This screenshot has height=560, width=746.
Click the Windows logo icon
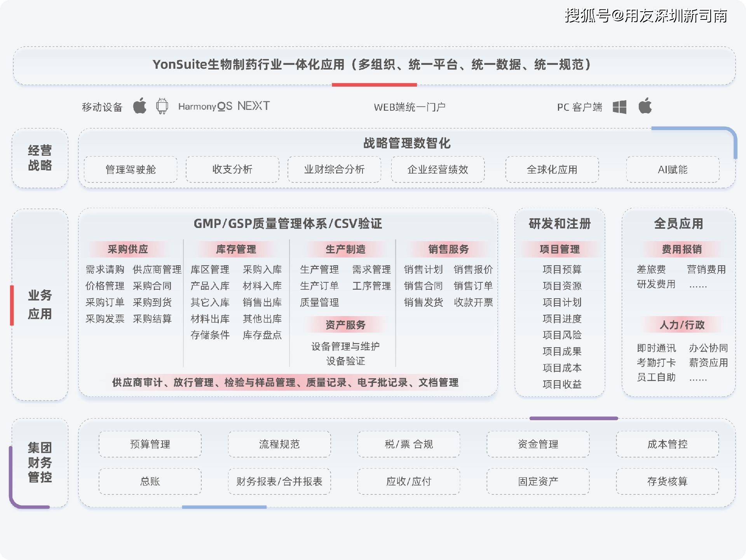[x=619, y=107]
